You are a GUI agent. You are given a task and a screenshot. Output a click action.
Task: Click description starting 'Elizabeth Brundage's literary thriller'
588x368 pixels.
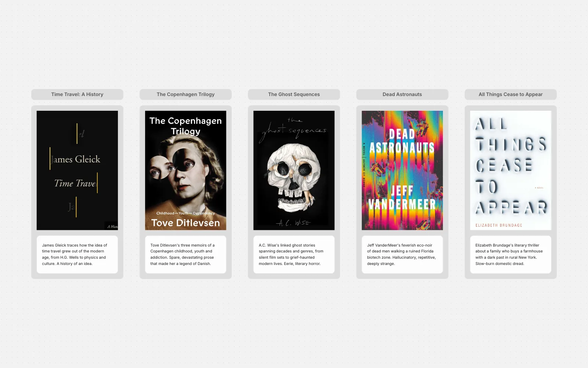coord(511,254)
